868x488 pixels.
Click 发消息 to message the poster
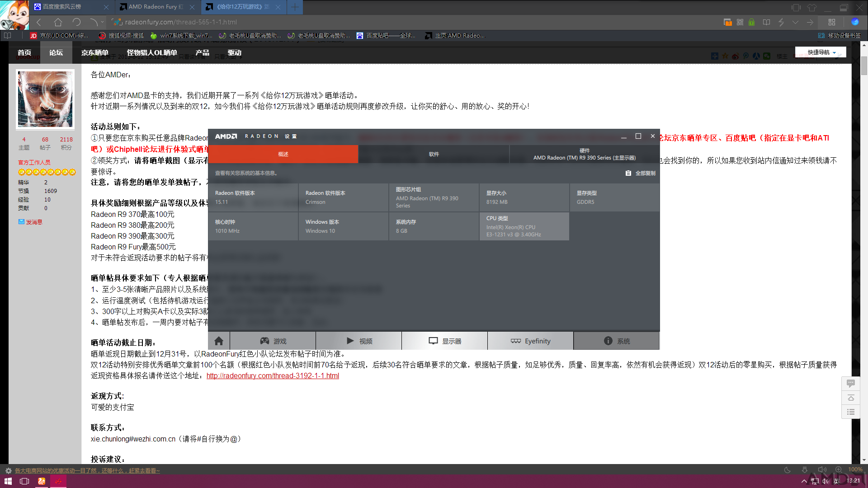[30, 222]
